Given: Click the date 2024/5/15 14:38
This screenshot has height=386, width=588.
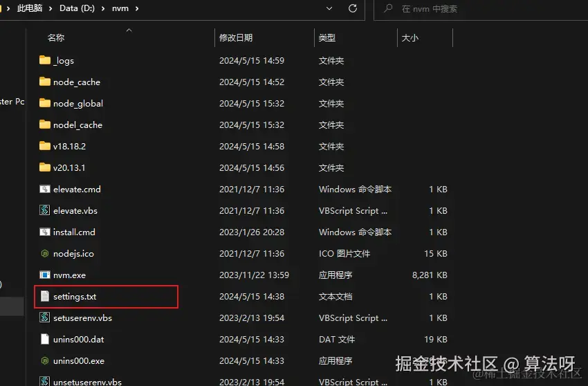Looking at the screenshot, I should 252,296.
